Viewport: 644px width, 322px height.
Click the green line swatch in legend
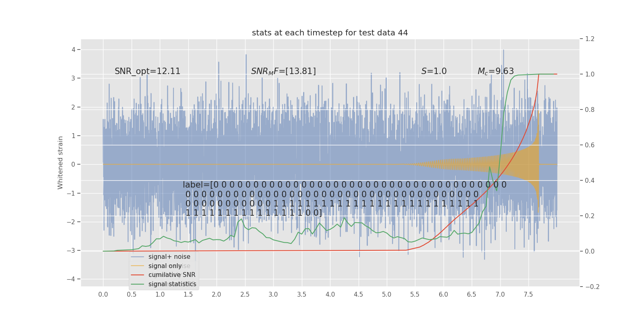(x=138, y=284)
